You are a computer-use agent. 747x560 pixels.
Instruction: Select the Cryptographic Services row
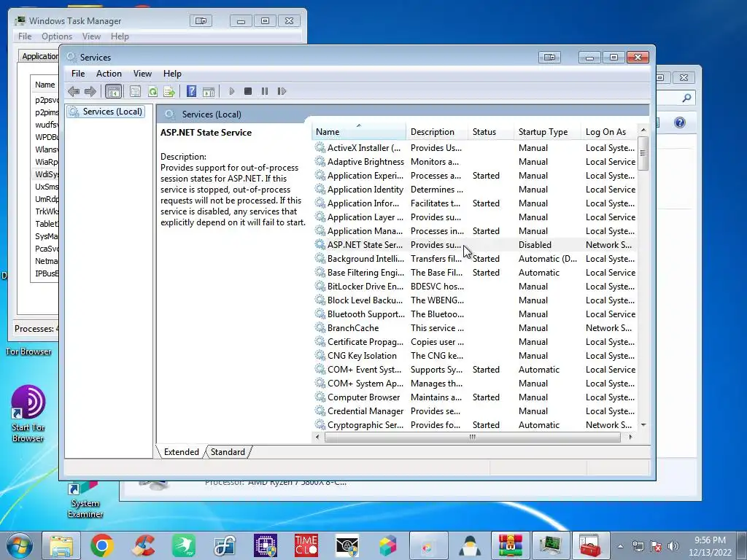click(x=474, y=424)
